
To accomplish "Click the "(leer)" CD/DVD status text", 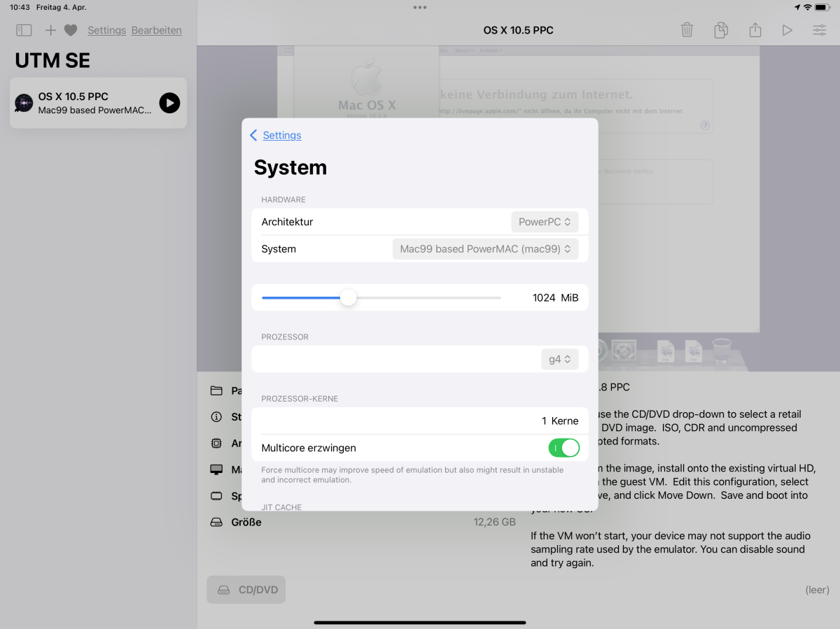I will coord(817,590).
